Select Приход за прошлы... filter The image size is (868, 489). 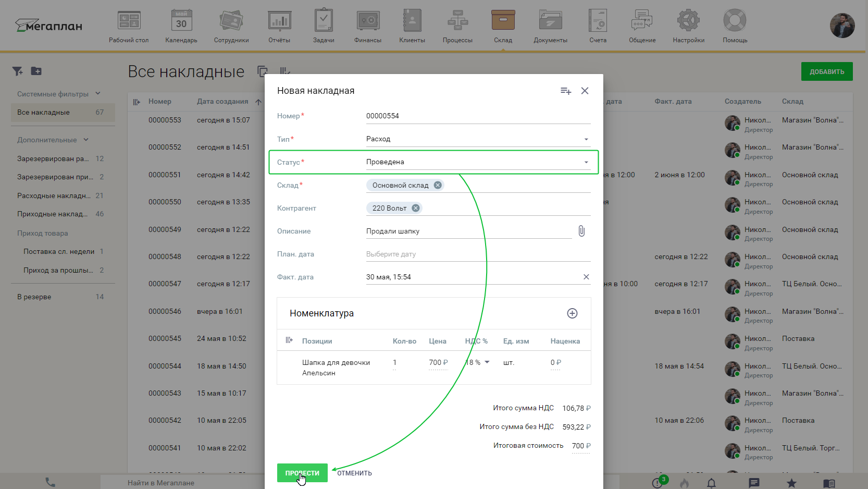(63, 270)
